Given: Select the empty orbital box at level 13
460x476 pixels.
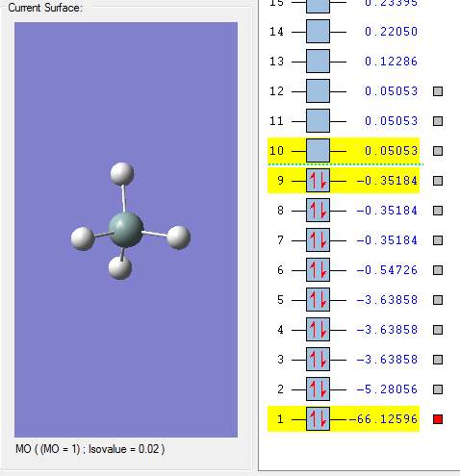Looking at the screenshot, I should (318, 62).
